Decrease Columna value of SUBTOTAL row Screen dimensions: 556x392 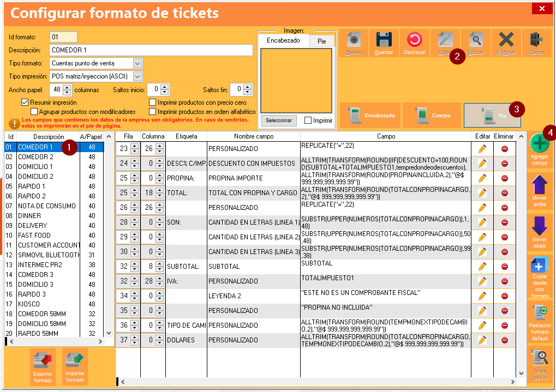point(159,269)
